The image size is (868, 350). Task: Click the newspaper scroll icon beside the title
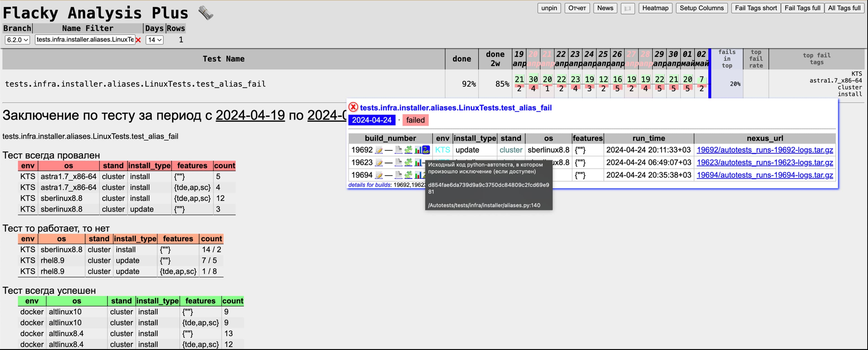click(205, 13)
